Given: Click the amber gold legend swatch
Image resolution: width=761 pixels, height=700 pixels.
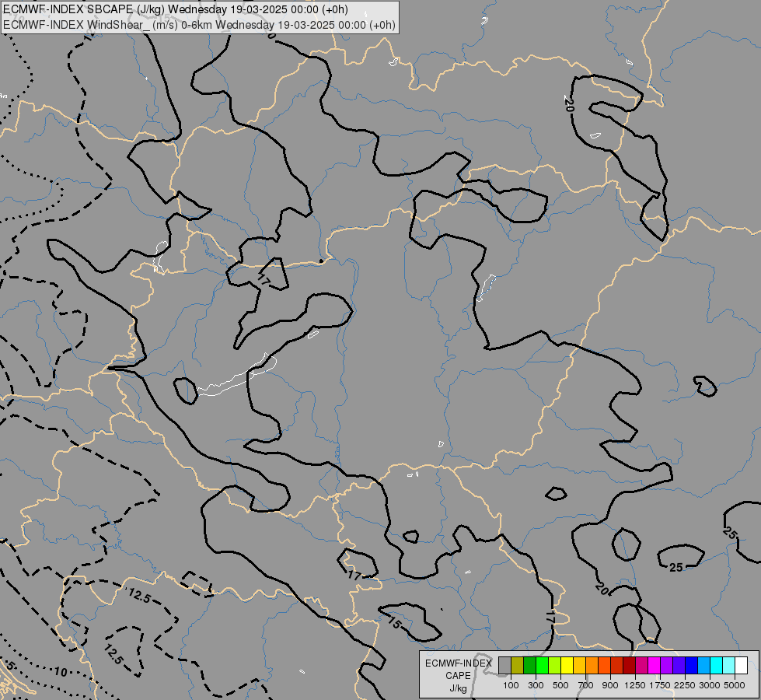Looking at the screenshot, I should pos(579,666).
